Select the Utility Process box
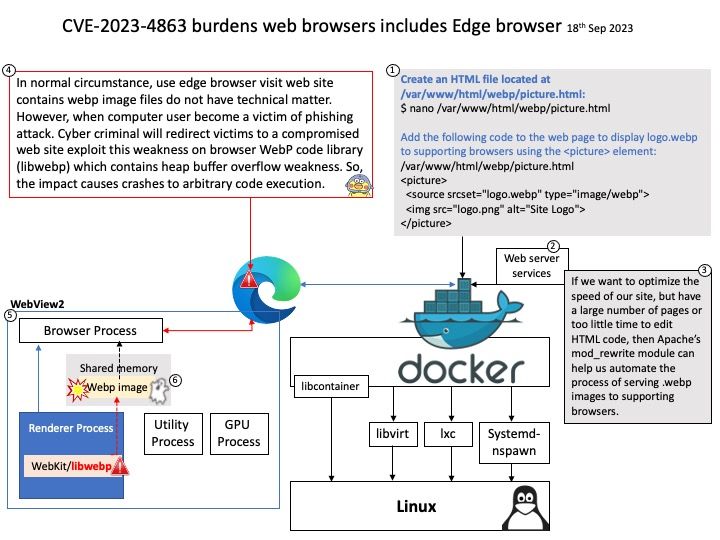 tap(173, 433)
